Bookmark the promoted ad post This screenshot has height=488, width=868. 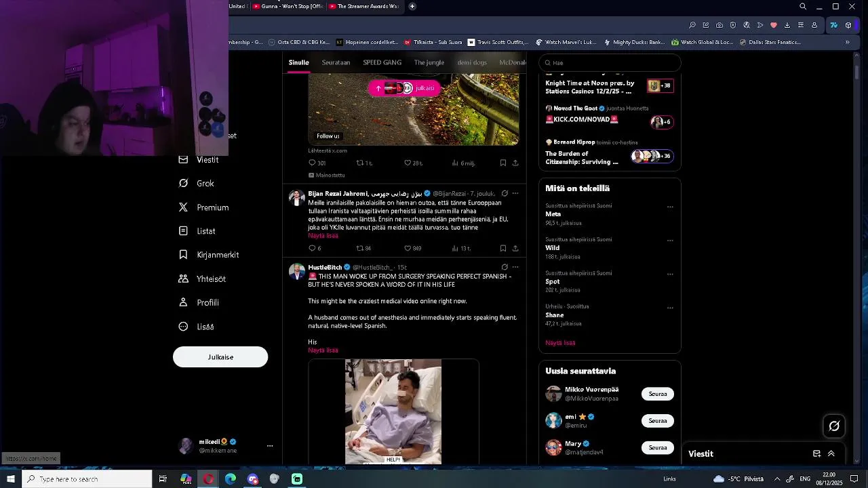(502, 163)
